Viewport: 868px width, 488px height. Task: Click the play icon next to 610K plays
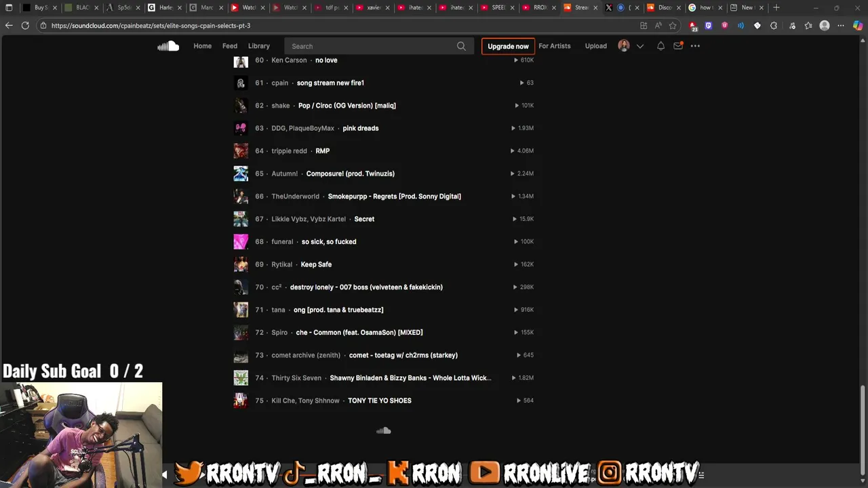[x=516, y=60]
